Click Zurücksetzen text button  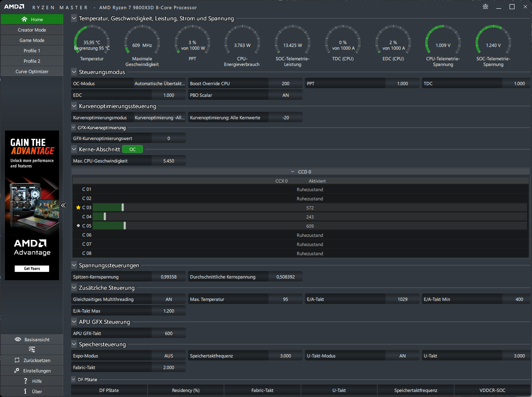(37, 360)
